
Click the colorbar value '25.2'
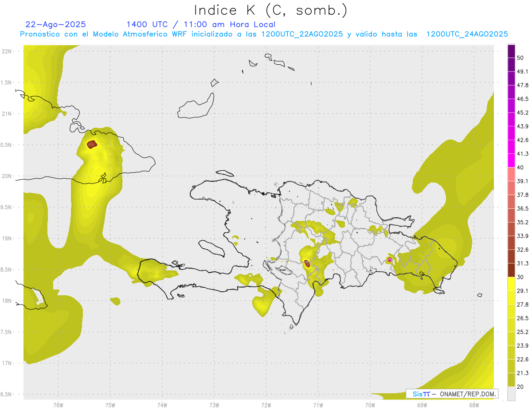pos(523,332)
